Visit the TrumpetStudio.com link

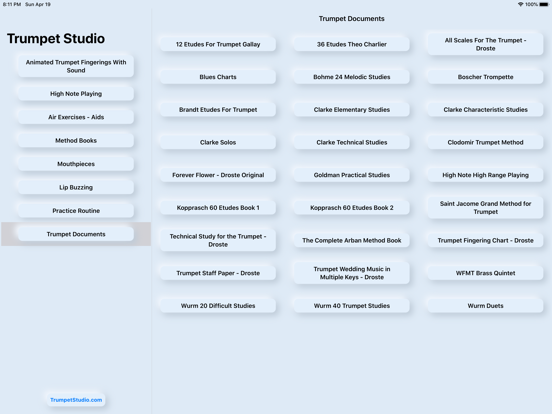76,400
